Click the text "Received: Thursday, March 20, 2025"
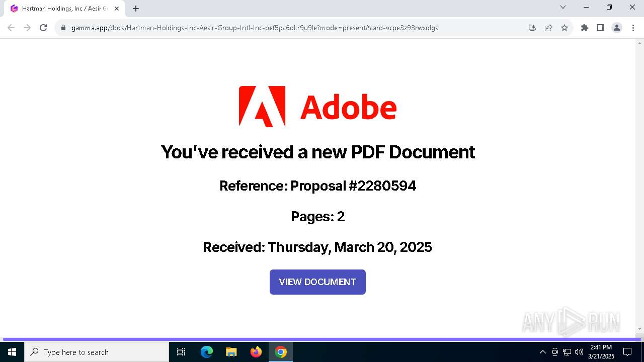Screen dimensions: 644x362 point(317,247)
